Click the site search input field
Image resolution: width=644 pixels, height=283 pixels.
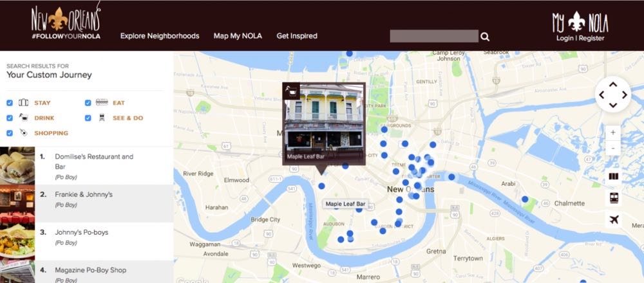tap(434, 36)
